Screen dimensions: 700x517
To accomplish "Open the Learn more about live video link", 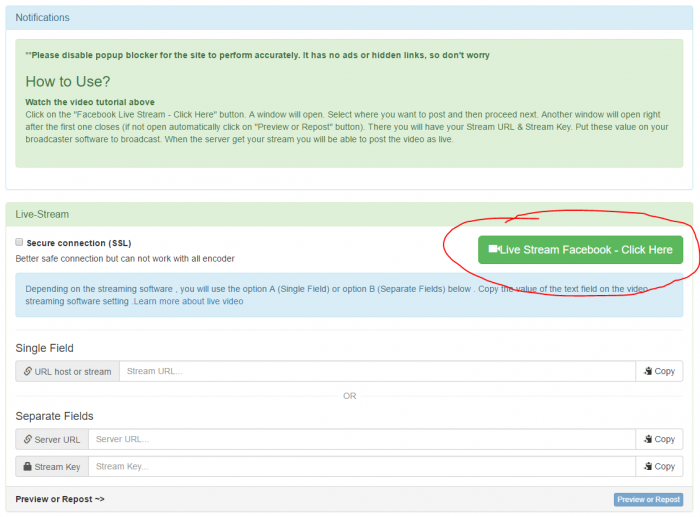I will point(188,301).
